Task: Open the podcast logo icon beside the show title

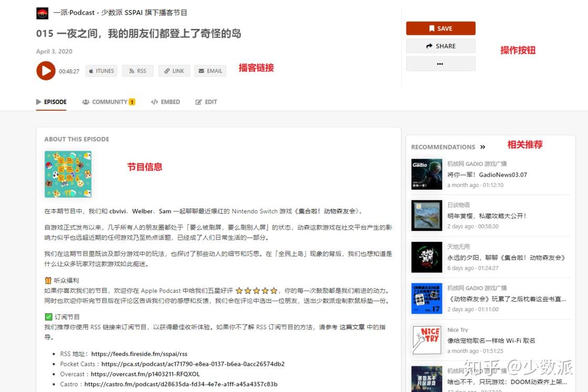Action: pos(43,13)
